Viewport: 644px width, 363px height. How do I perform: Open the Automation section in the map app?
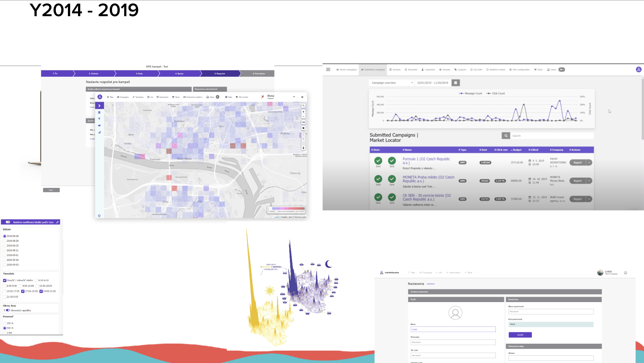[163, 97]
